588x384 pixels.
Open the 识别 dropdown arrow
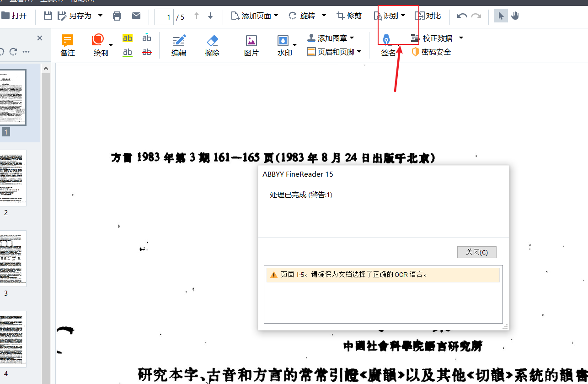tap(403, 16)
